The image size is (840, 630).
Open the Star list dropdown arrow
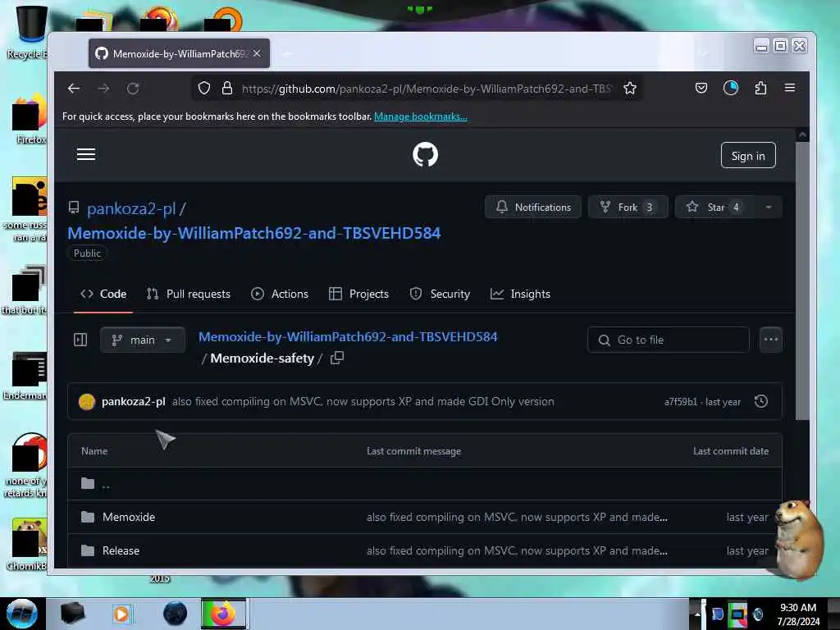pos(768,208)
